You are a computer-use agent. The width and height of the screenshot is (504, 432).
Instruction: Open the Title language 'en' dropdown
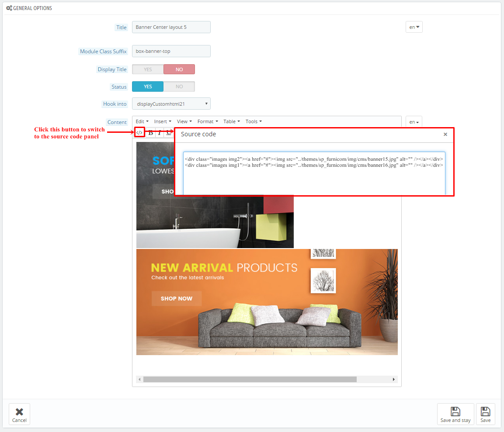pos(414,27)
